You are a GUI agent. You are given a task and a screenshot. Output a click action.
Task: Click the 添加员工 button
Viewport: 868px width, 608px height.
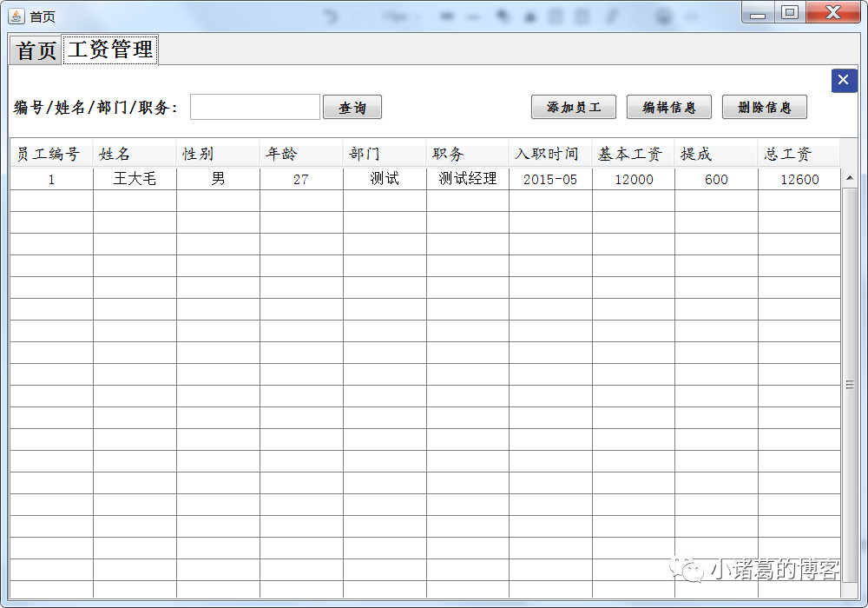574,107
